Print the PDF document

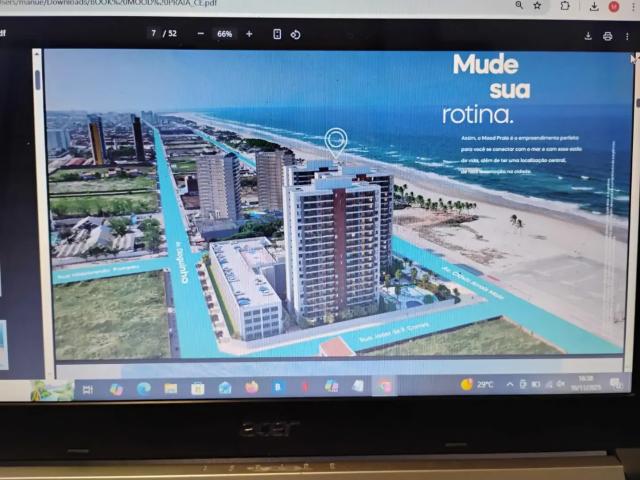[607, 36]
